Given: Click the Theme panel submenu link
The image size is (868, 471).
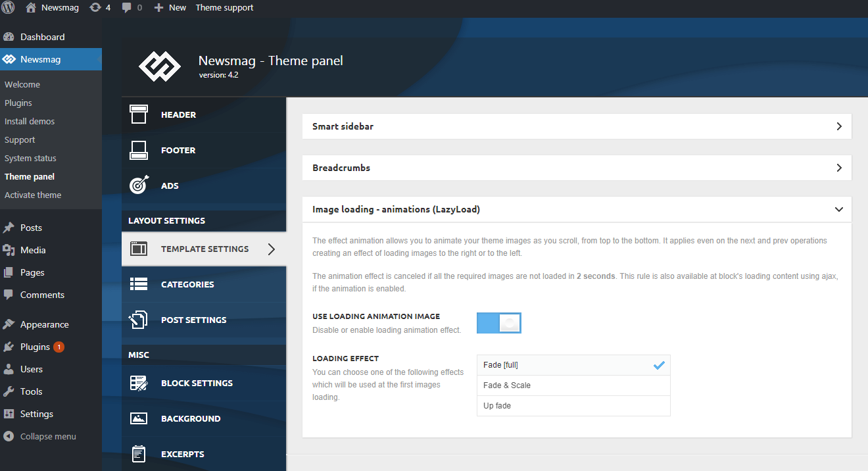Looking at the screenshot, I should tap(30, 176).
